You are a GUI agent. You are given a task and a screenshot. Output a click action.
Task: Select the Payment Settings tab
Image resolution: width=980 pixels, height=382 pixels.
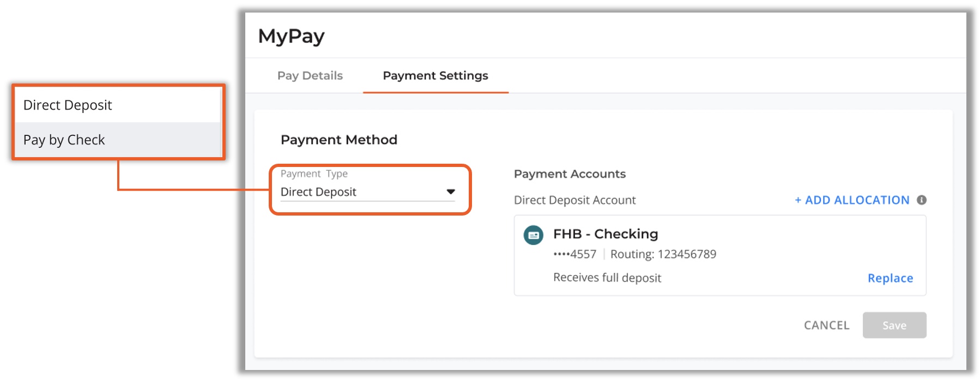[x=435, y=76]
